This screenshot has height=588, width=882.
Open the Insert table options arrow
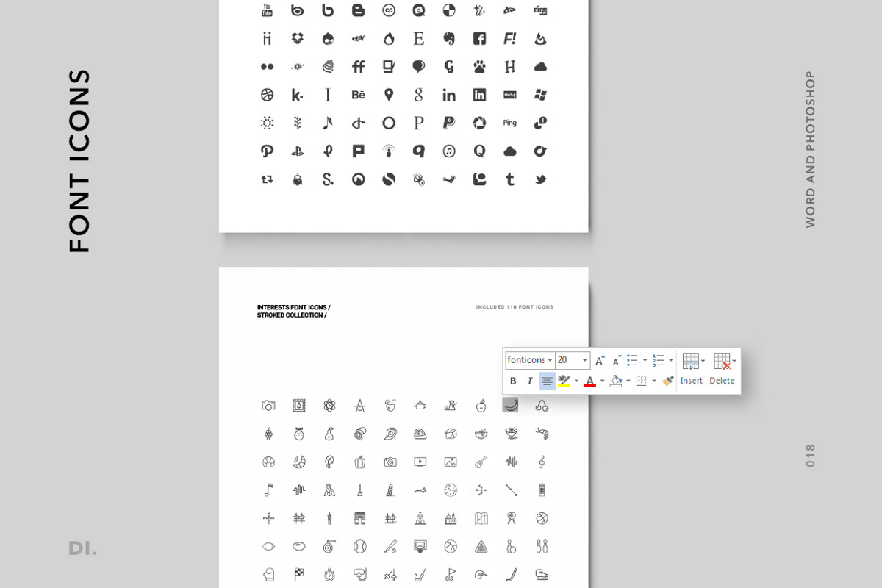click(703, 361)
